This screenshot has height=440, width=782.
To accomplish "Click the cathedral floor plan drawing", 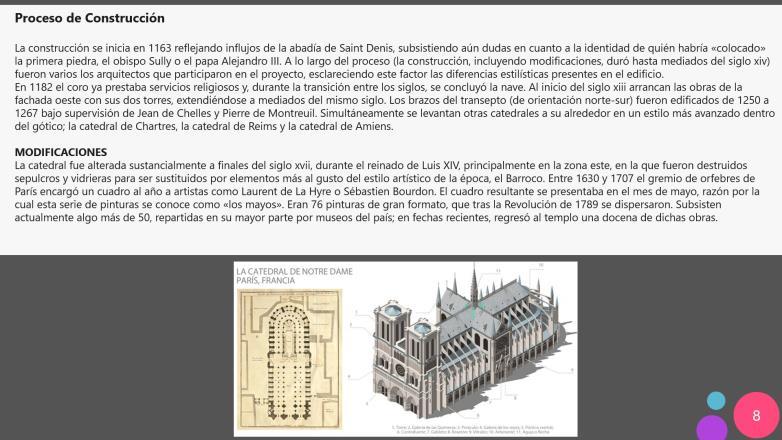I will 290,360.
